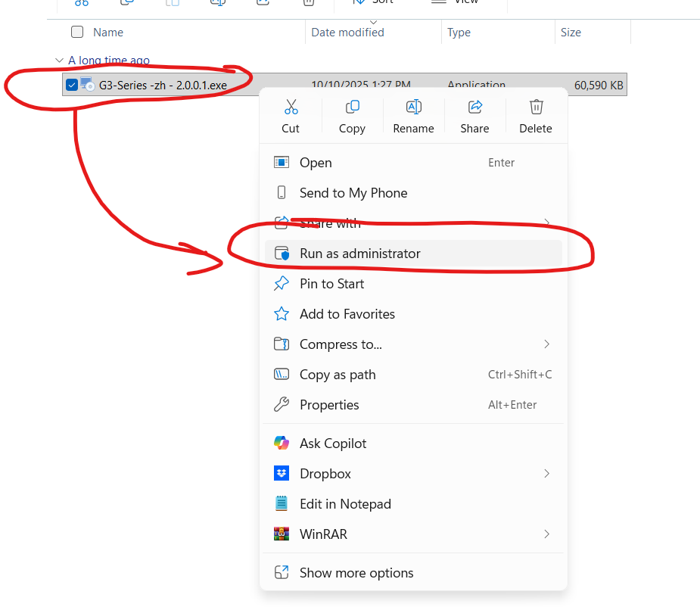Expand the WinRAR submenu arrow
The width and height of the screenshot is (700, 607).
pos(546,534)
